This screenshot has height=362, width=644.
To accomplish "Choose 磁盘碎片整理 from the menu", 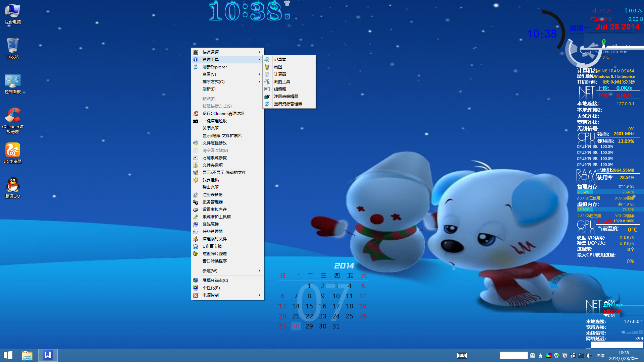I will coord(227,254).
